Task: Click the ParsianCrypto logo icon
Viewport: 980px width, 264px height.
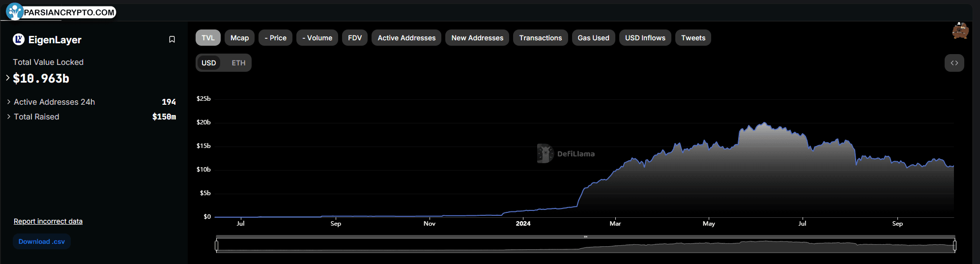Action: (14, 12)
